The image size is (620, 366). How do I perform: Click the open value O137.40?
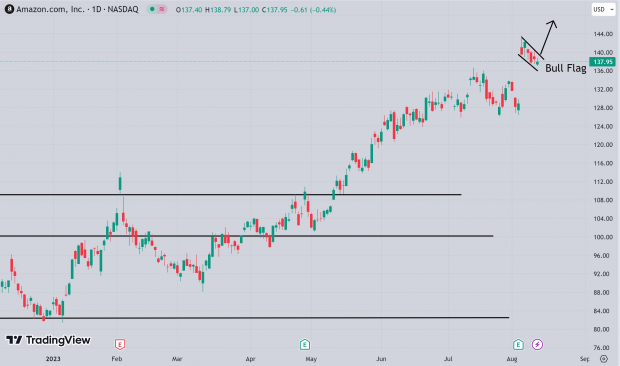tap(189, 10)
